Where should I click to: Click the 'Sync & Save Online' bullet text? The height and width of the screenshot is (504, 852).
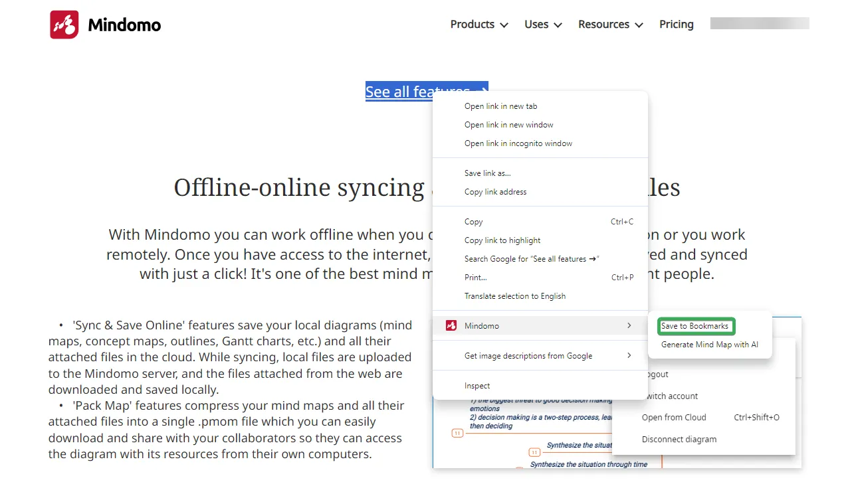(231, 357)
